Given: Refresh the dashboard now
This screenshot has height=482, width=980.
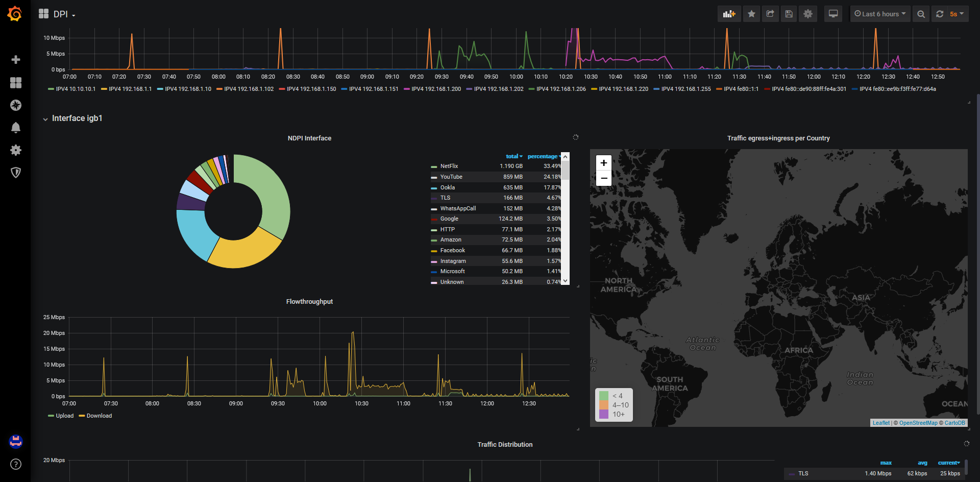Looking at the screenshot, I should click(x=940, y=14).
